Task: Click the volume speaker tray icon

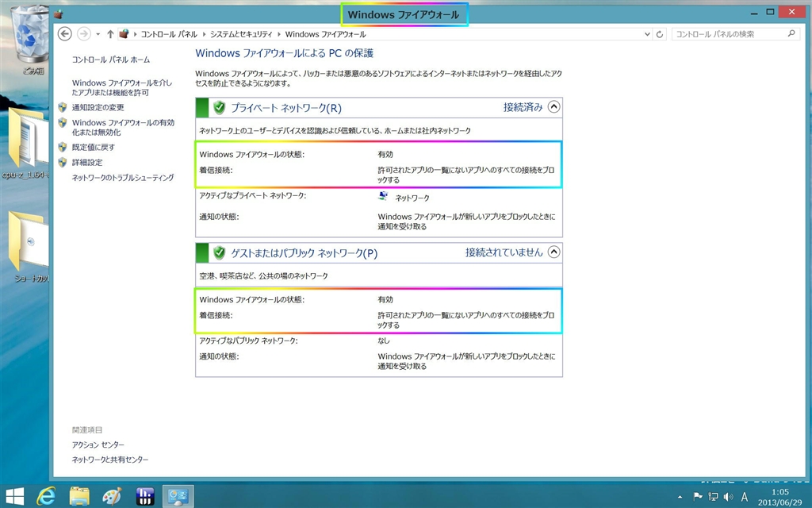Action: click(728, 497)
